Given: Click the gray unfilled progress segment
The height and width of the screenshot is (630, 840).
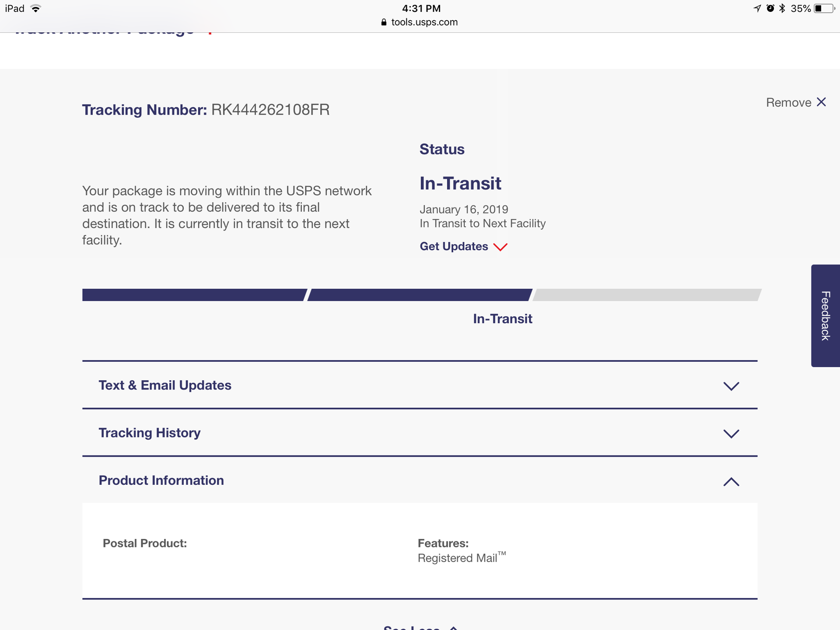Looking at the screenshot, I should [647, 295].
